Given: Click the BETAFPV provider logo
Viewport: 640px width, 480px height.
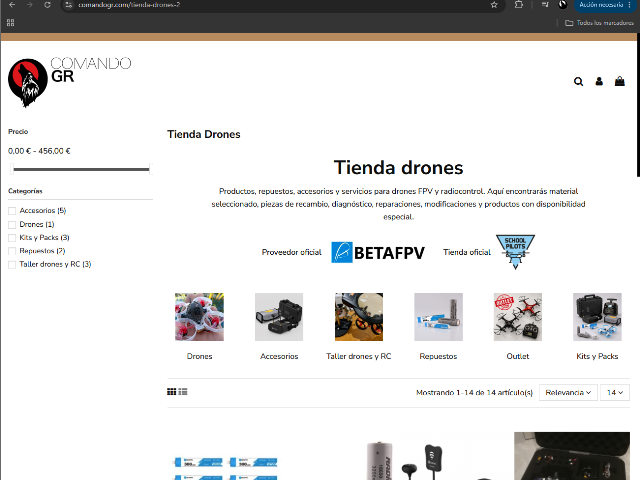Looking at the screenshot, I should (378, 252).
